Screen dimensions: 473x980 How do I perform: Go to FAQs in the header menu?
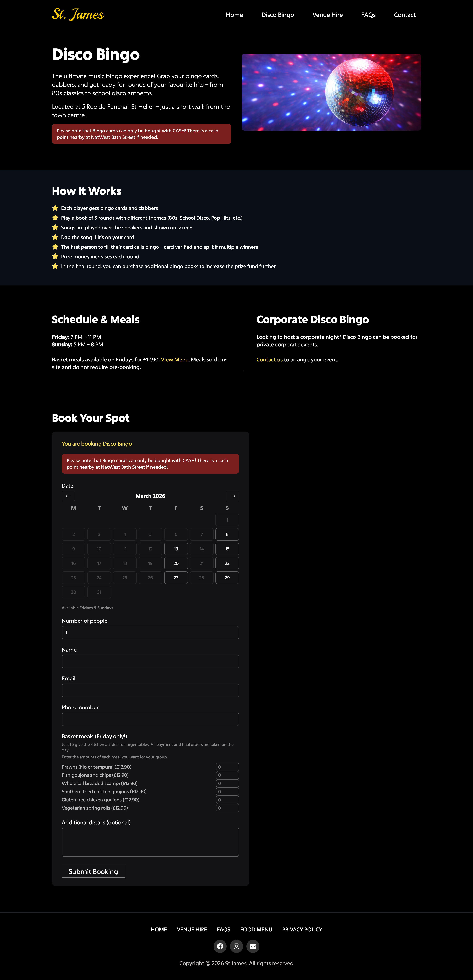click(368, 15)
